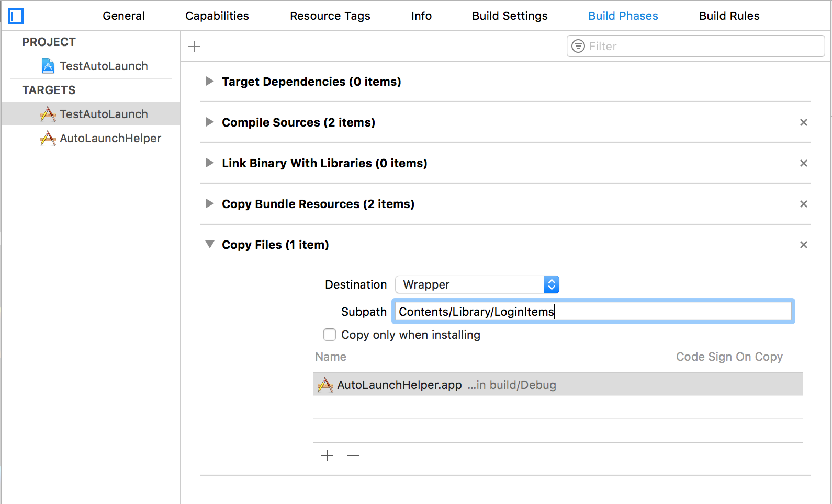Expand the Compile Sources section
Screen dimensions: 832x504
[x=210, y=122]
